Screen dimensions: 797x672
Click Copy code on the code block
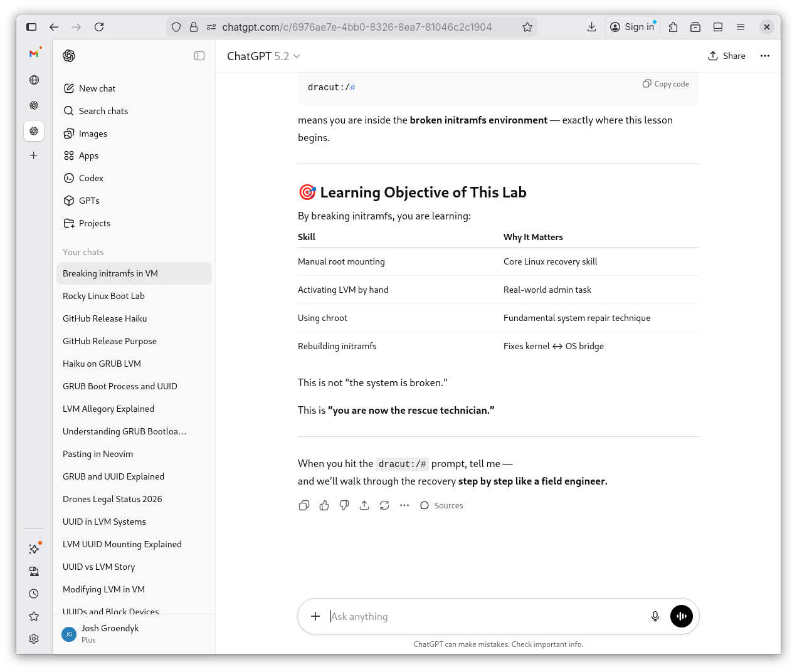(665, 84)
